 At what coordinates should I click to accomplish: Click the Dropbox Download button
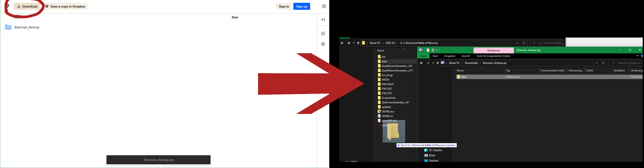pyautogui.click(x=27, y=7)
